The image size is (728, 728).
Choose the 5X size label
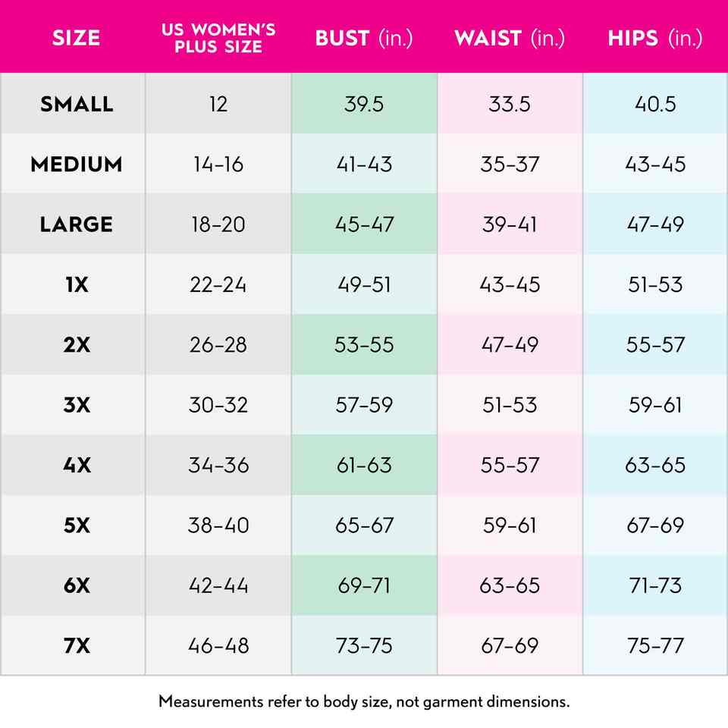pos(76,525)
